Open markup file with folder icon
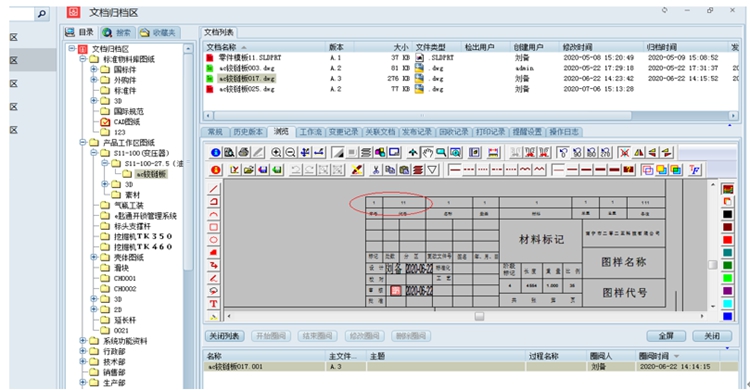 click(249, 169)
